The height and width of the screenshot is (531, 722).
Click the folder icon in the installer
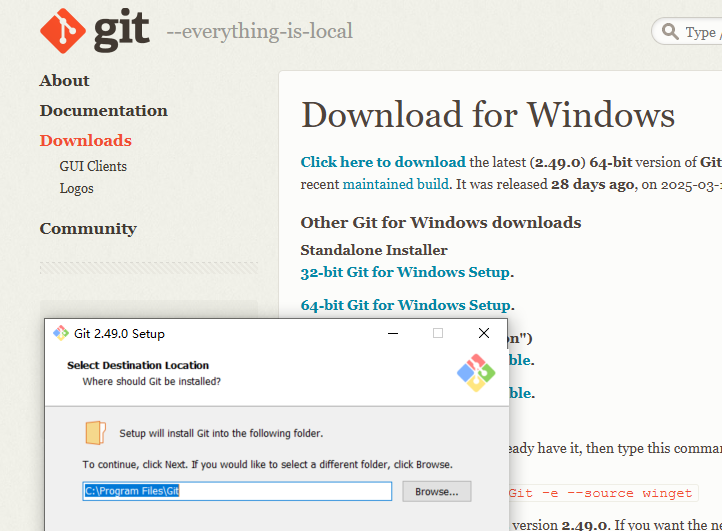pyautogui.click(x=96, y=433)
